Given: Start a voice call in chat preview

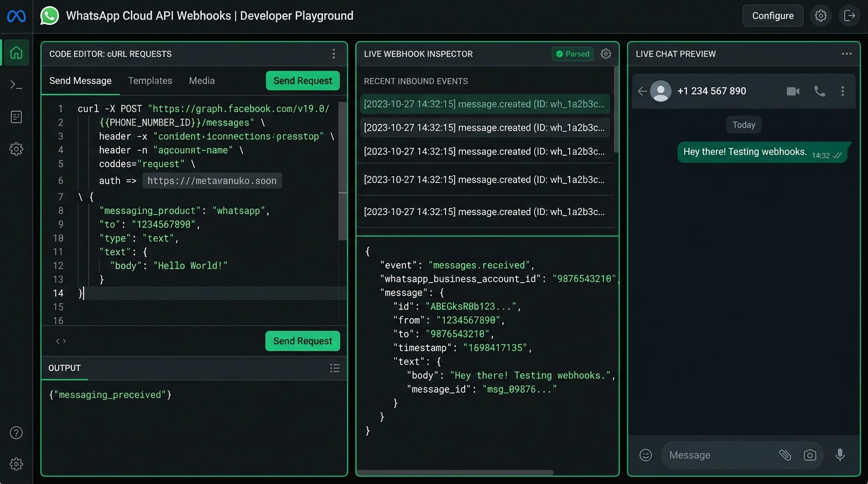Looking at the screenshot, I should [x=819, y=91].
